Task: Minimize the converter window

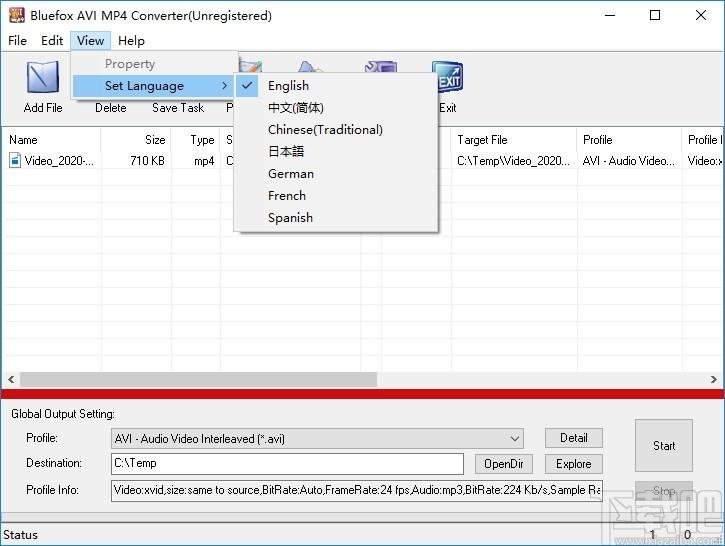Action: tap(610, 15)
